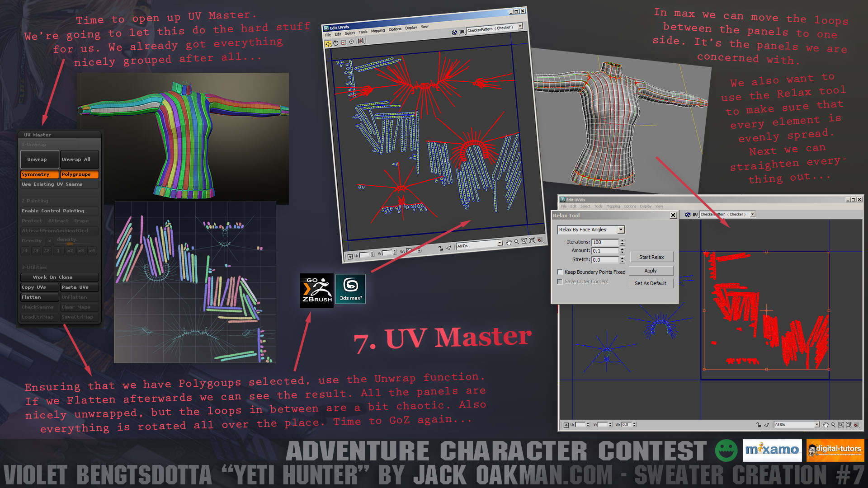Open CheckerPattern dropdown in top Edit UVWs
This screenshot has height=488, width=868.
(x=520, y=26)
